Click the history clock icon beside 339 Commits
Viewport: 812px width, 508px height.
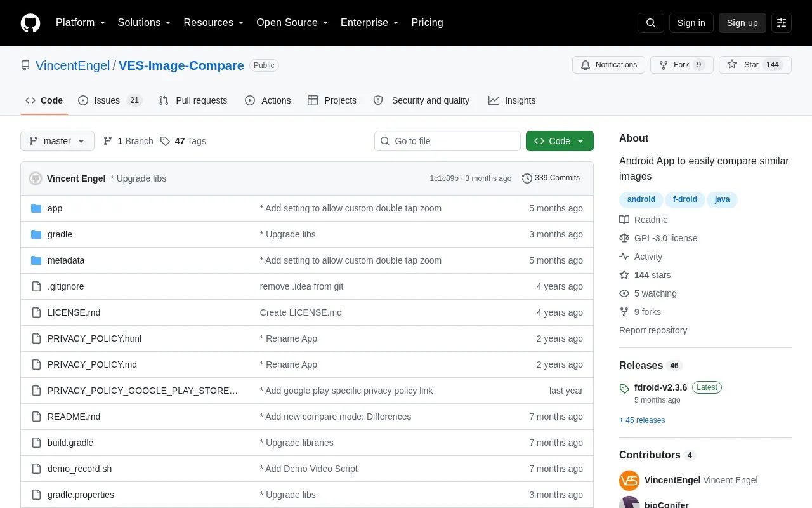(527, 178)
